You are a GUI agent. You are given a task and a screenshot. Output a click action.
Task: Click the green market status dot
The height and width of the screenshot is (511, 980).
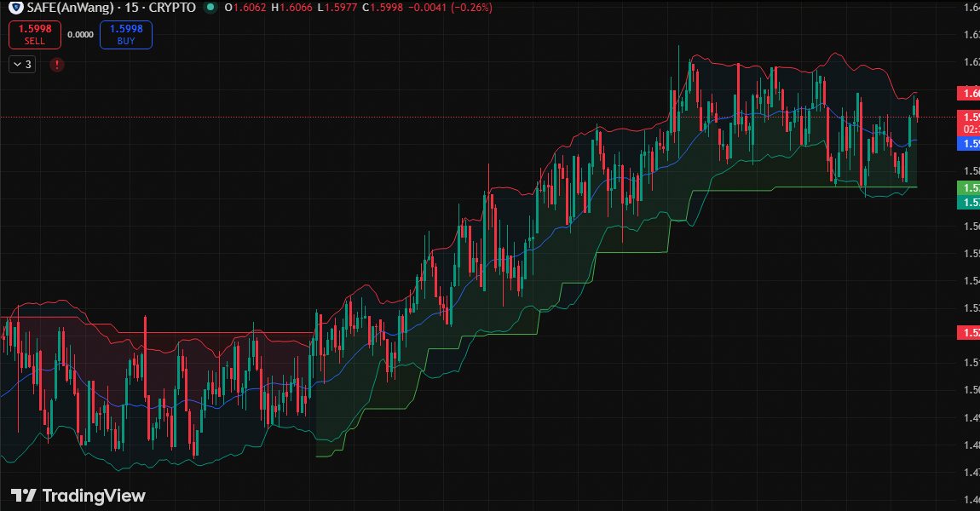point(210,8)
